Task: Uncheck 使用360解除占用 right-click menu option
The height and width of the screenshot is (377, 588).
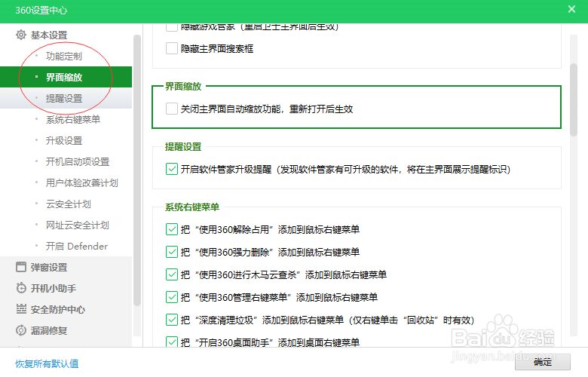Action: pyautogui.click(x=172, y=229)
